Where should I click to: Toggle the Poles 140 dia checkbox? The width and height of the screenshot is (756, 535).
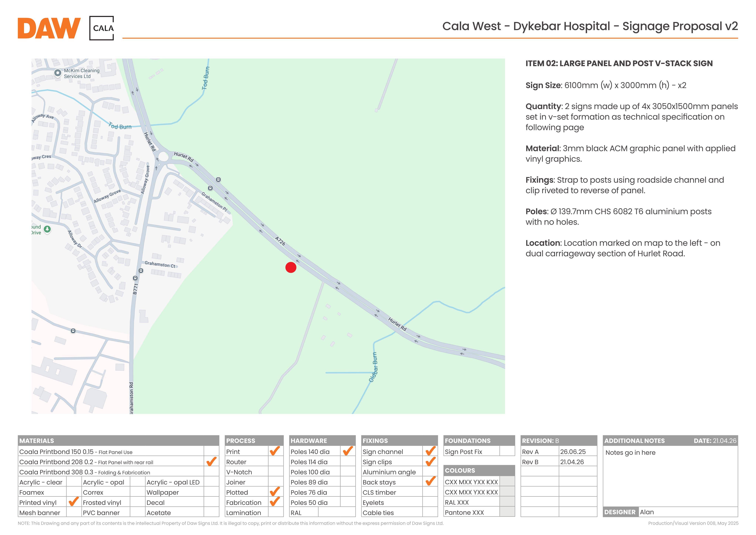pyautogui.click(x=348, y=451)
